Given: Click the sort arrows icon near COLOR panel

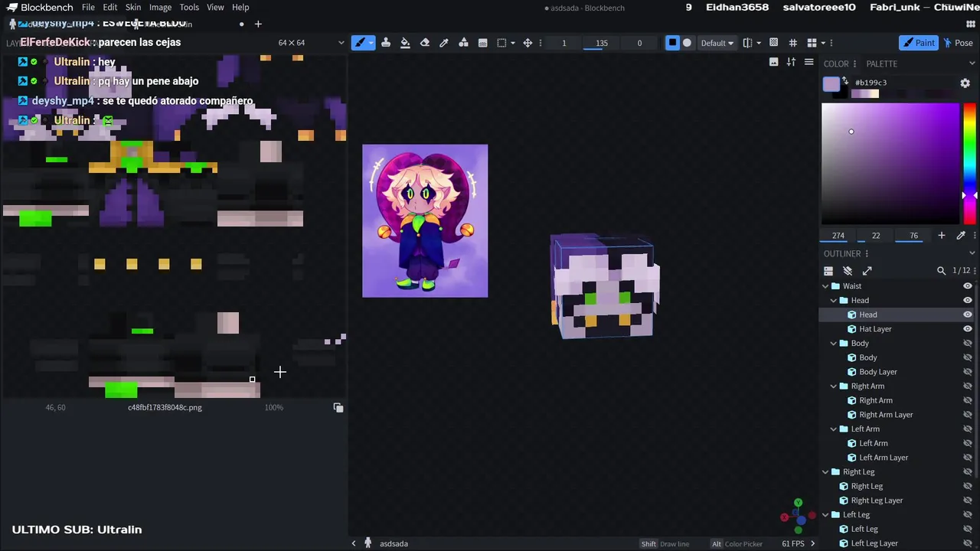Looking at the screenshot, I should click(x=791, y=62).
